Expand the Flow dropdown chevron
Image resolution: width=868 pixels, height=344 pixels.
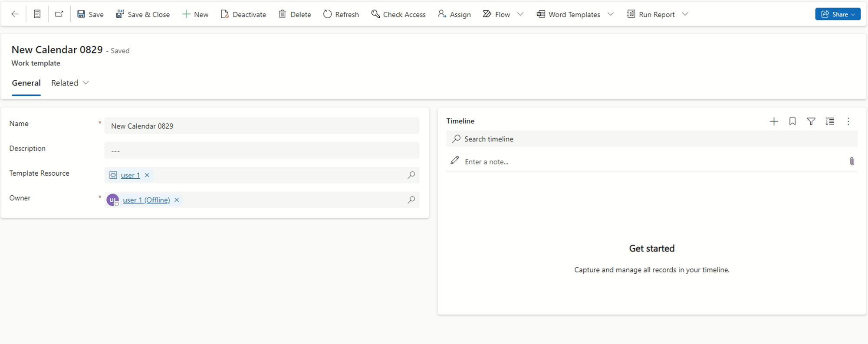click(x=520, y=14)
